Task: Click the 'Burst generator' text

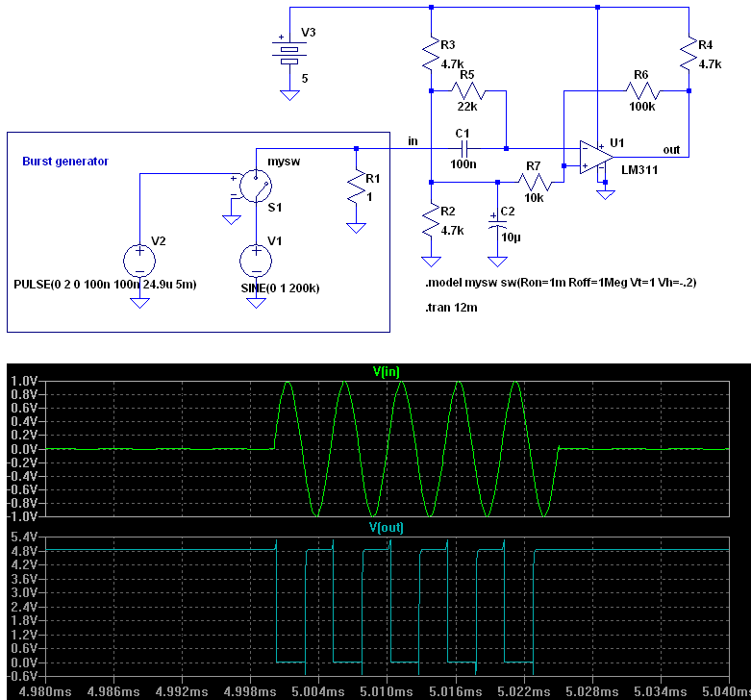Action: 65,162
